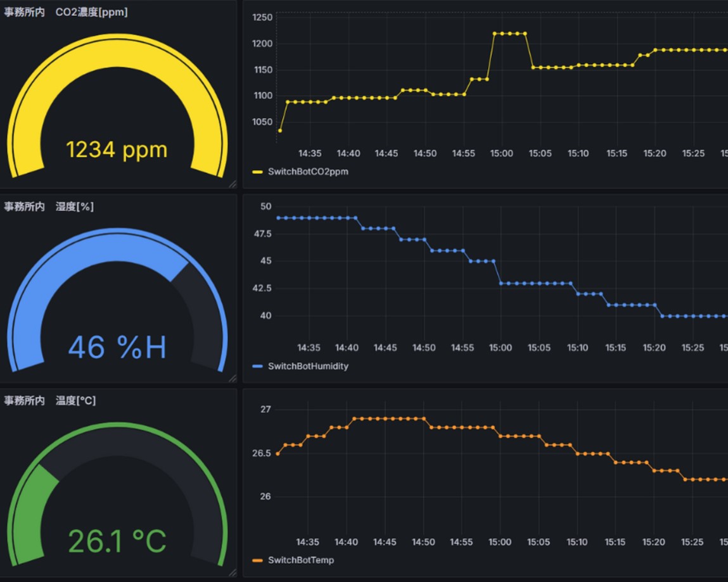Click the blue SwitchBotHumidity legend color swatch
Viewport: 728px width, 582px height.
coord(257,366)
